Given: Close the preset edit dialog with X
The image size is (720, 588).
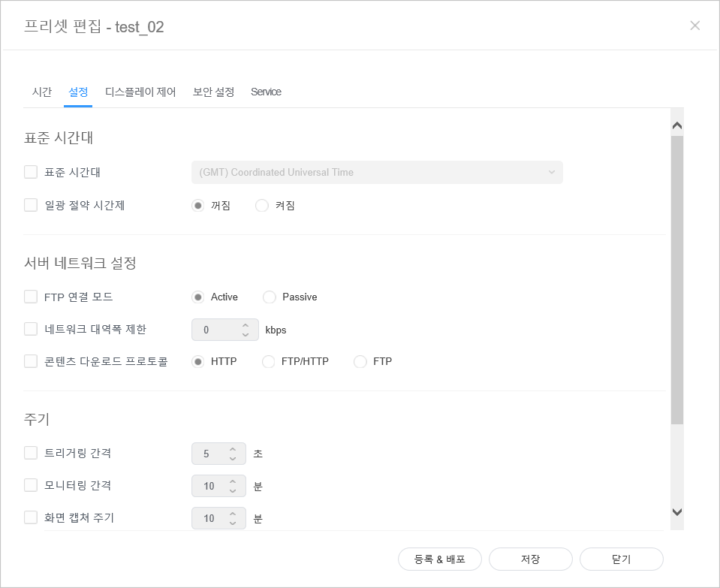Looking at the screenshot, I should pos(694,26).
